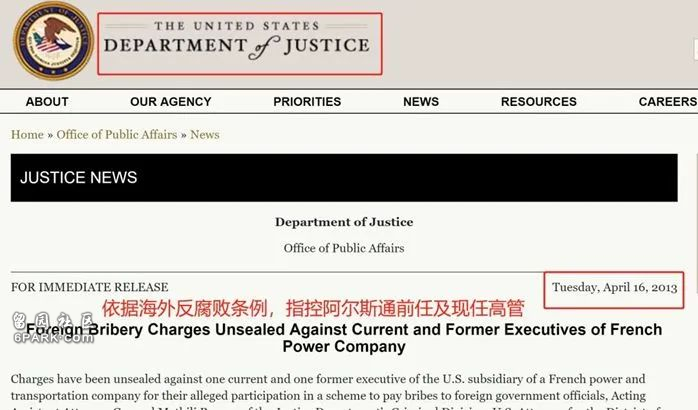Open the RESOURCES menu
Viewport: 698px width, 410px height.
(539, 101)
